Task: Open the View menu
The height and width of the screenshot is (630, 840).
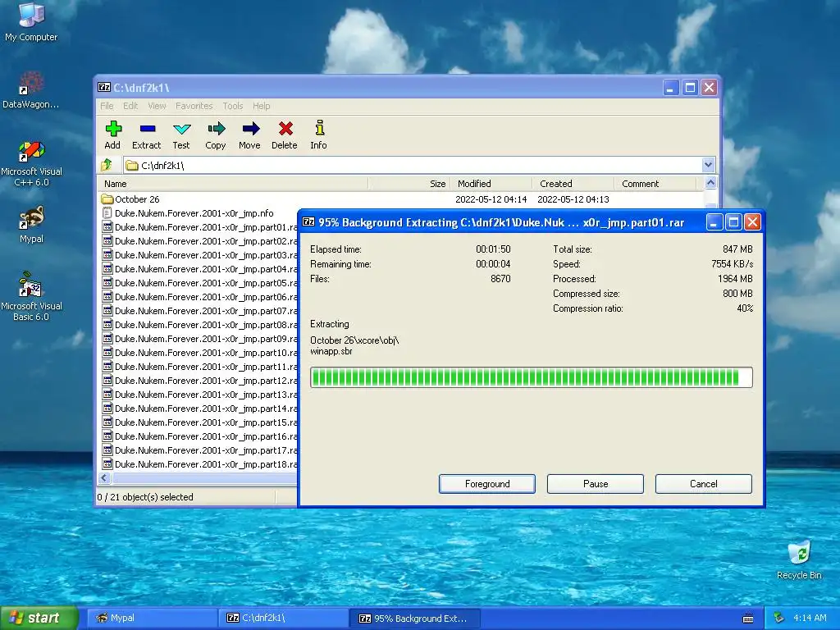Action: coord(157,106)
